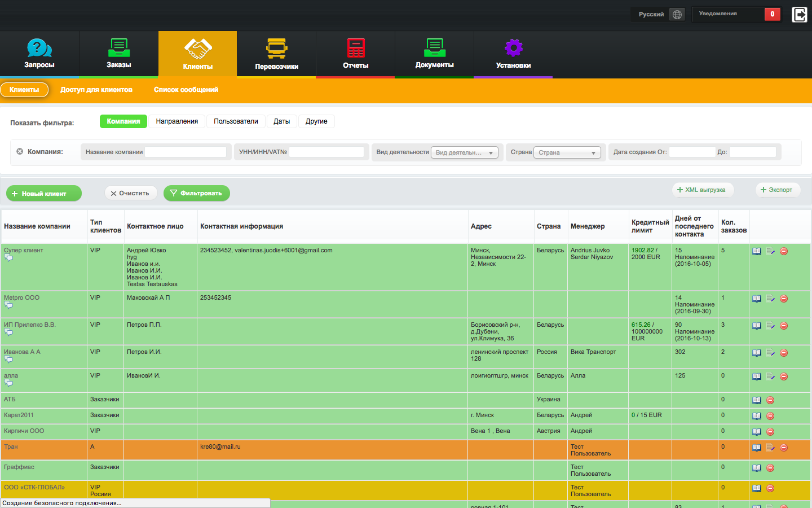Viewport: 812px width, 508px height.
Task: Delete ИП Прилепко В.В. with red icon
Action: 784,326
